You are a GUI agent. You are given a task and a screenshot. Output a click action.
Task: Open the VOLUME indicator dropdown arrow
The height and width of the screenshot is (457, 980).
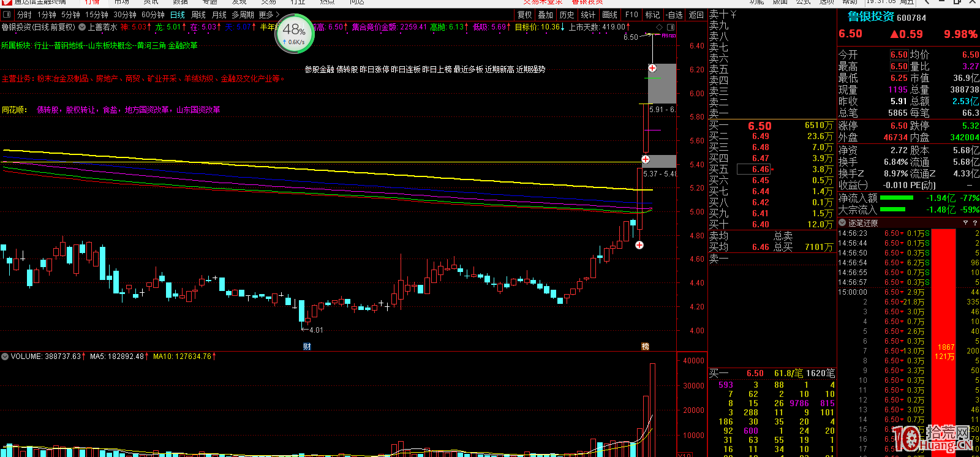click(x=5, y=356)
